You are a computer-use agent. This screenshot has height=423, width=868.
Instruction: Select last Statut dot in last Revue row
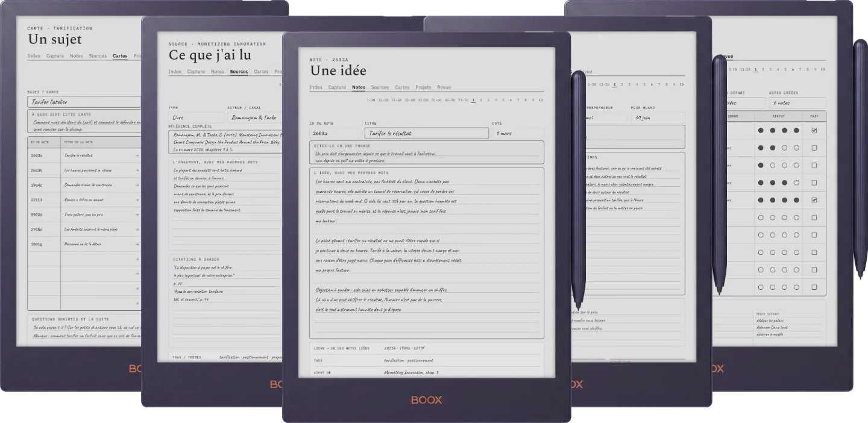[x=796, y=287]
